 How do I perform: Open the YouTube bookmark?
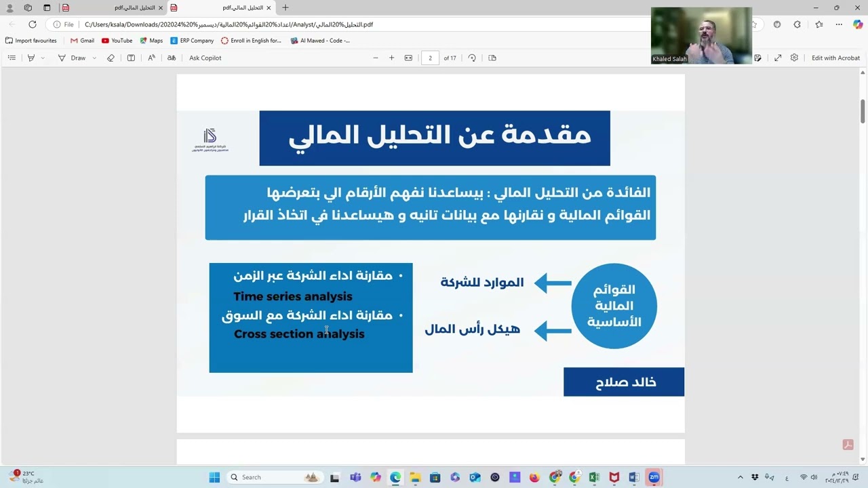117,41
